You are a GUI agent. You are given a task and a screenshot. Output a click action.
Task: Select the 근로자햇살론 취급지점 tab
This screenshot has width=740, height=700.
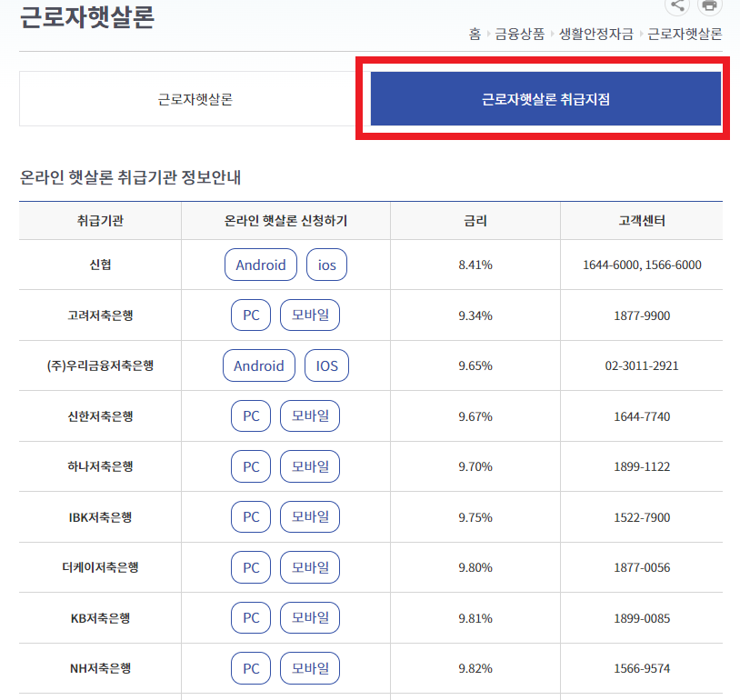[545, 99]
